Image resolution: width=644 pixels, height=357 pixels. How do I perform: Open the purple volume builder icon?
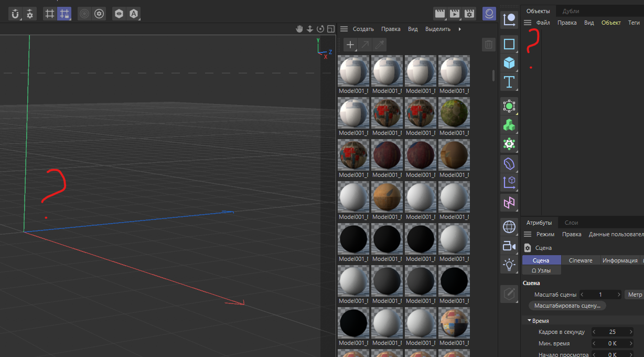coord(509,164)
